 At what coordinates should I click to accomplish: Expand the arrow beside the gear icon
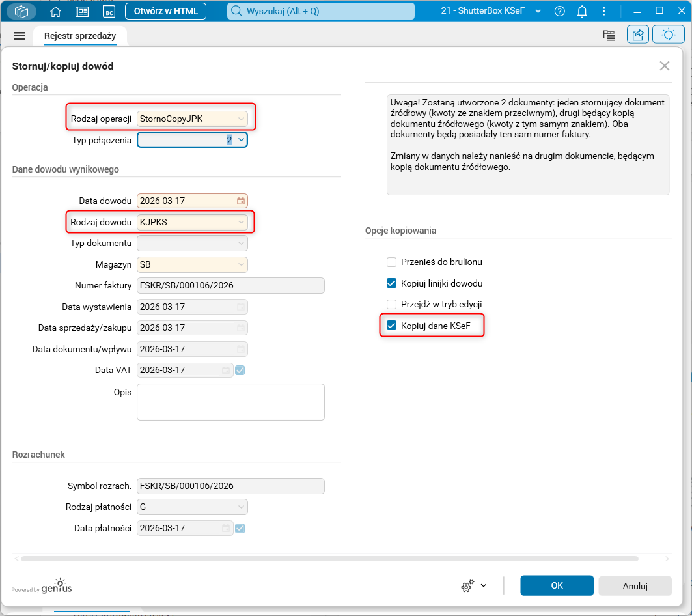click(484, 585)
